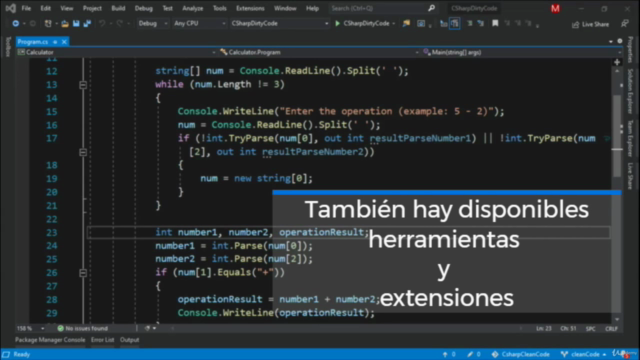
Task: Open the CSharpDirtyCode startup project dropdown
Action: point(280,24)
